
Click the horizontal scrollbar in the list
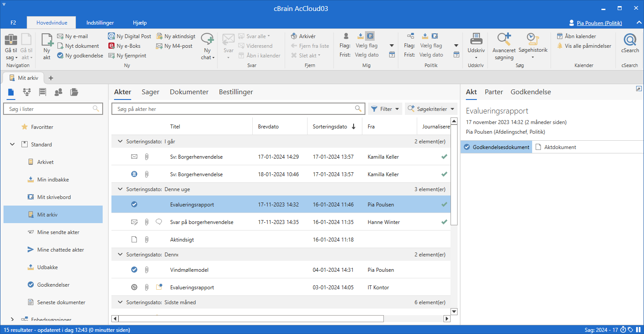(250, 319)
